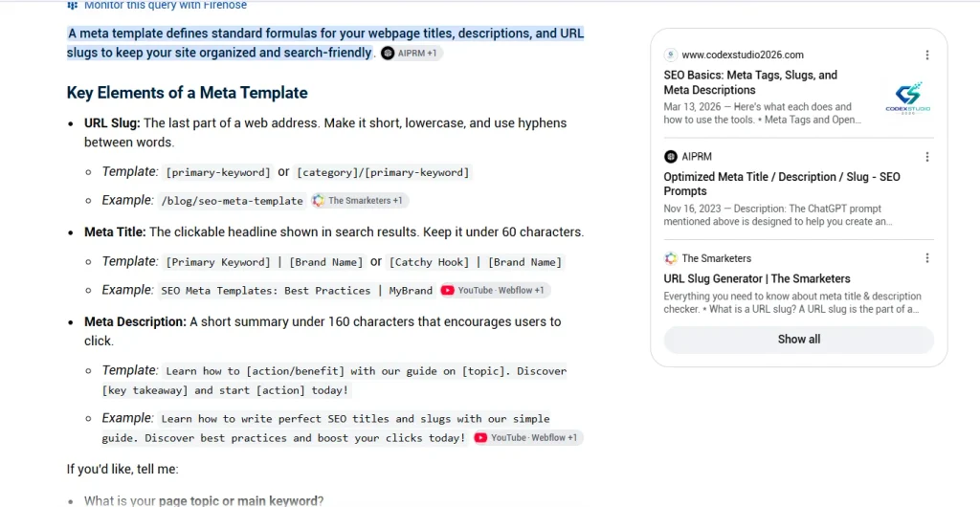This screenshot has width=980, height=507.
Task: Open URL Slug Generator | The Smarketers link
Action: tap(757, 279)
